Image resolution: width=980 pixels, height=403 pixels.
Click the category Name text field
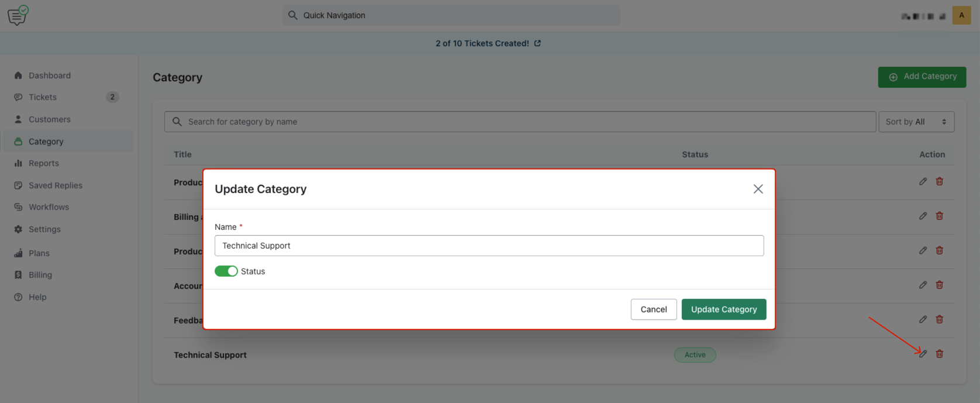pyautogui.click(x=489, y=246)
